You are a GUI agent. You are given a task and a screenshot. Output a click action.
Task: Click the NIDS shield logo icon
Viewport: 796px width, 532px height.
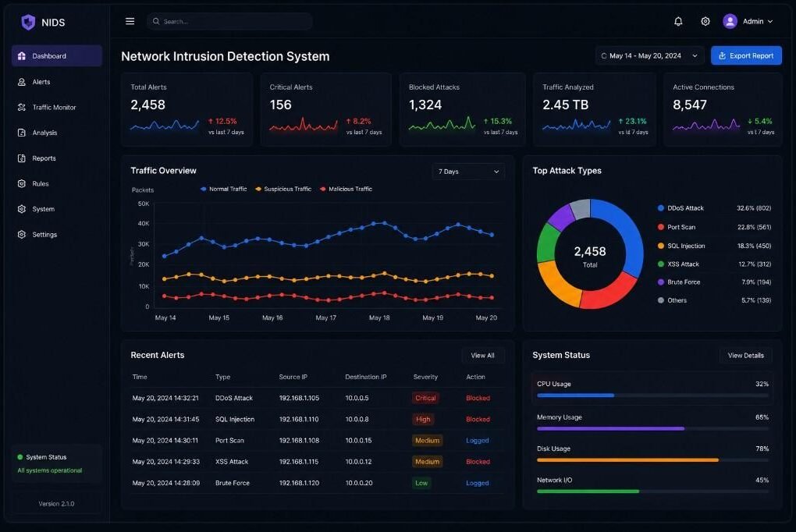click(28, 22)
